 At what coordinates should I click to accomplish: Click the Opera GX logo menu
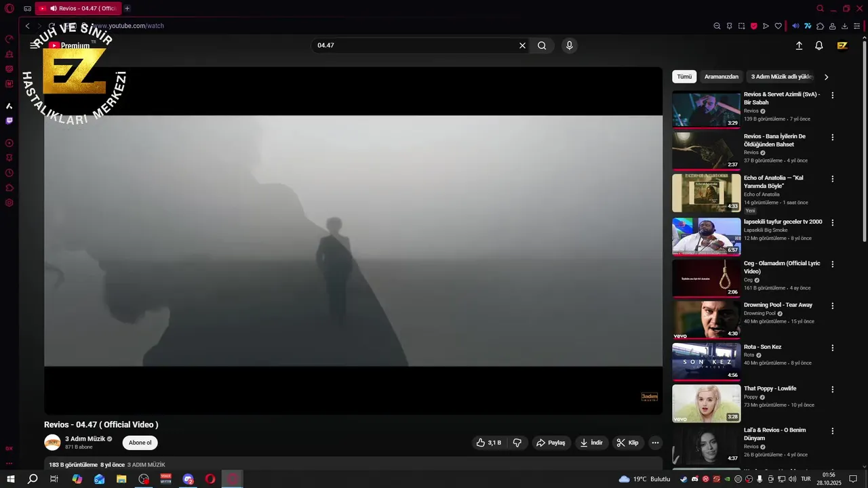9,8
